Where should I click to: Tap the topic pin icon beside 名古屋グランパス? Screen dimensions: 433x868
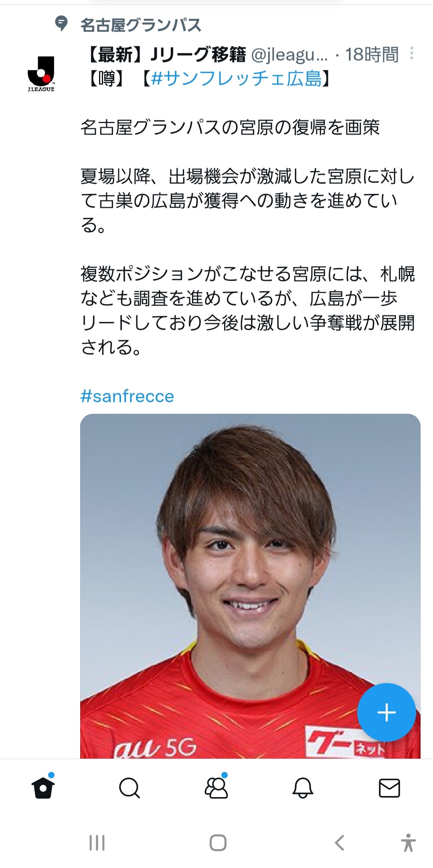pos(61,24)
